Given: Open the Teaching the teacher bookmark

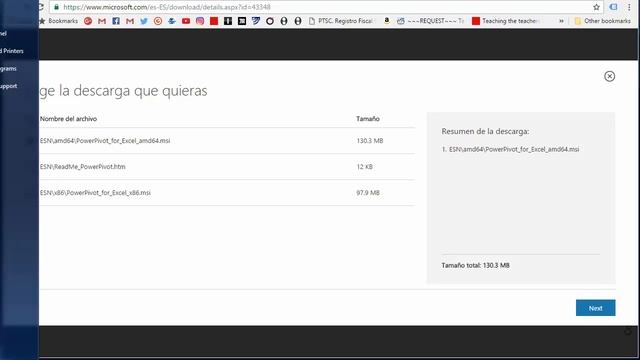Looking at the screenshot, I should coord(506,21).
